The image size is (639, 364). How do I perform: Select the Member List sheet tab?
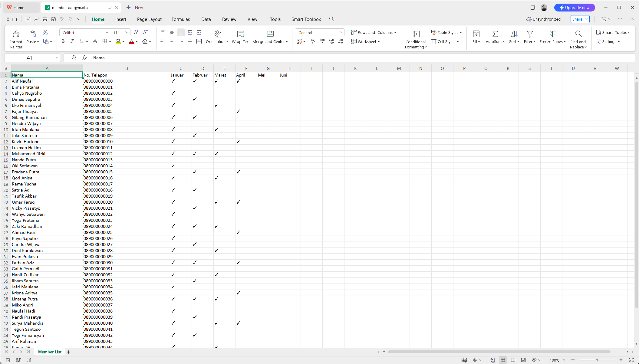coord(50,352)
